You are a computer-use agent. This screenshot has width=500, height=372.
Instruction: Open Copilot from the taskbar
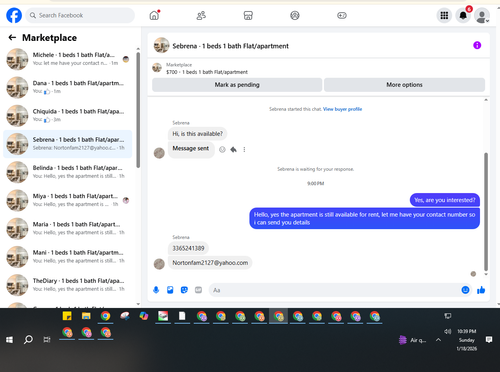144,316
